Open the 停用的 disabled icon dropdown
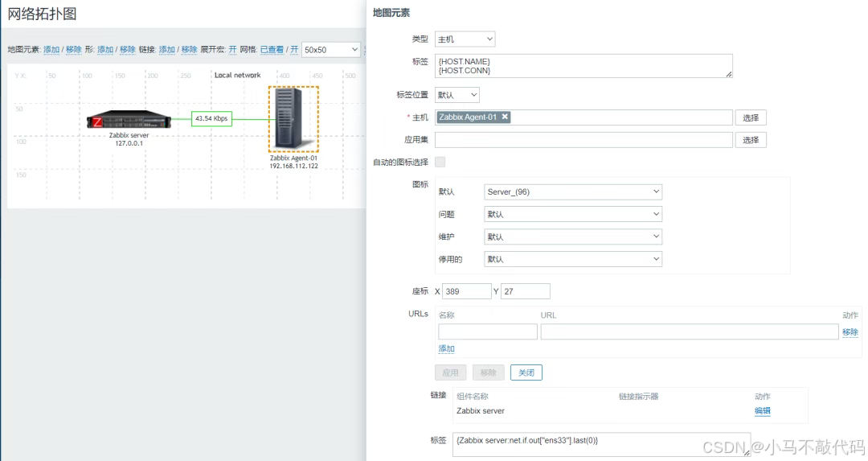 (x=573, y=259)
